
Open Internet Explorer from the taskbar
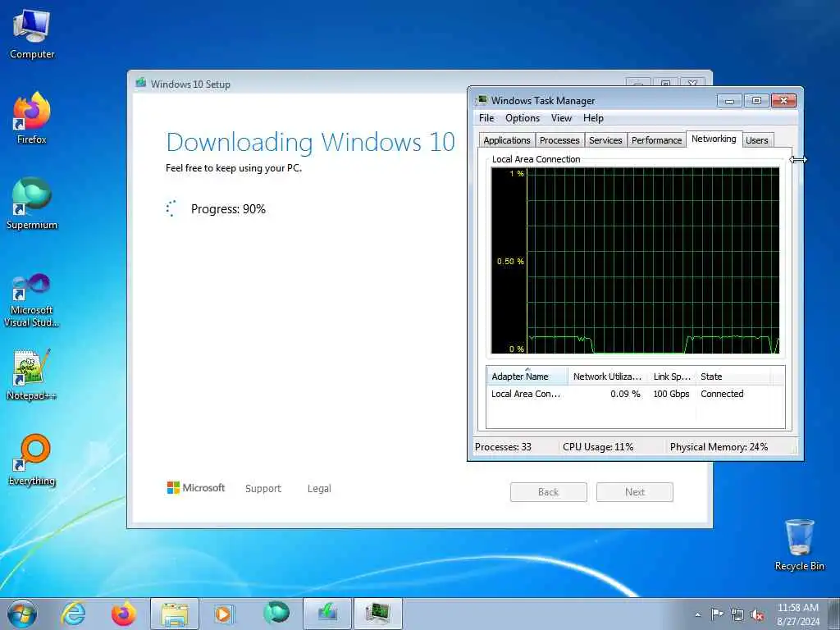pyautogui.click(x=73, y=614)
